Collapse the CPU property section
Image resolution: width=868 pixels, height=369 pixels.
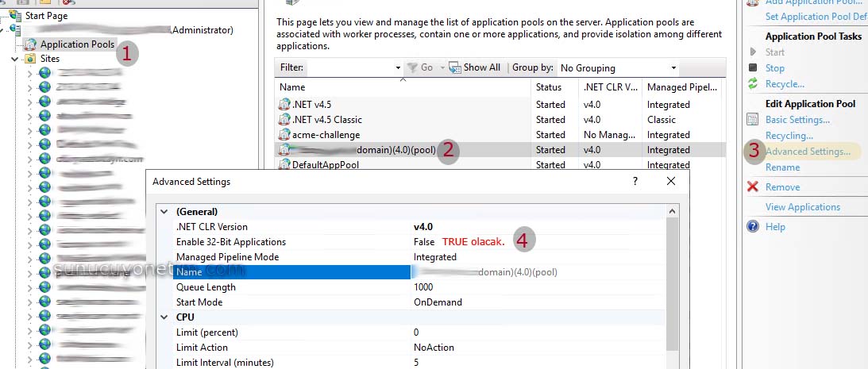click(164, 317)
